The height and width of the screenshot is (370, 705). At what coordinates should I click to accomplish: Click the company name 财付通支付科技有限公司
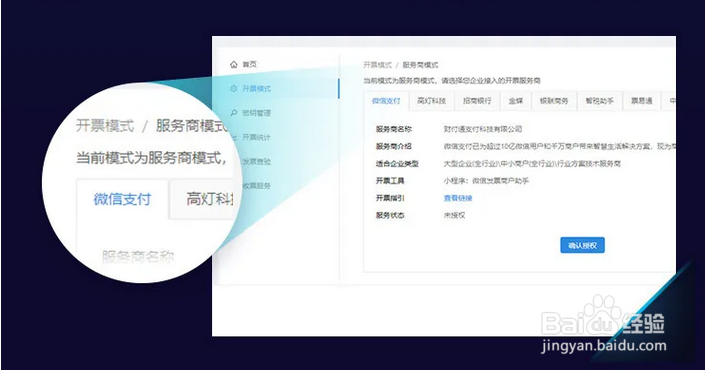pos(483,129)
